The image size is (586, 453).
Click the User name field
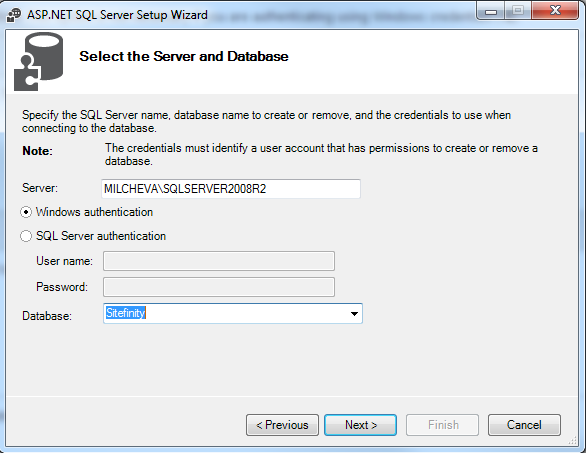point(219,261)
